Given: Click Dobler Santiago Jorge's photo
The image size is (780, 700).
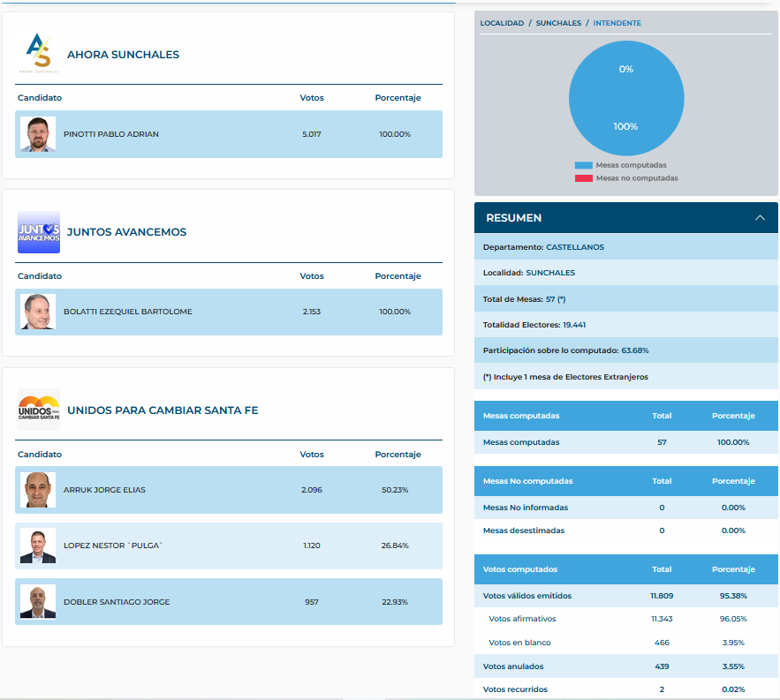Looking at the screenshot, I should point(37,602).
